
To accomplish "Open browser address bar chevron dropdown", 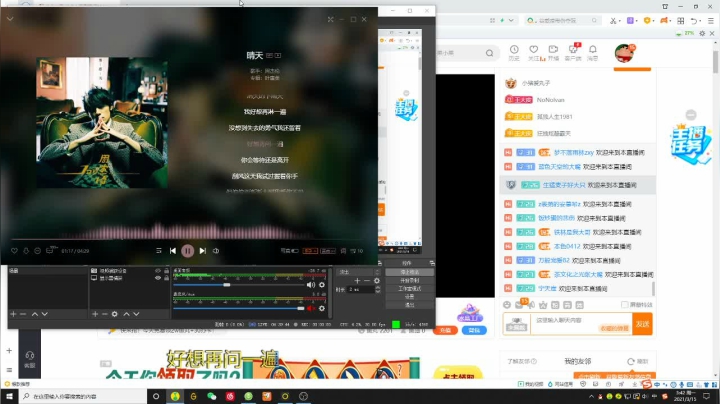I will (x=511, y=21).
